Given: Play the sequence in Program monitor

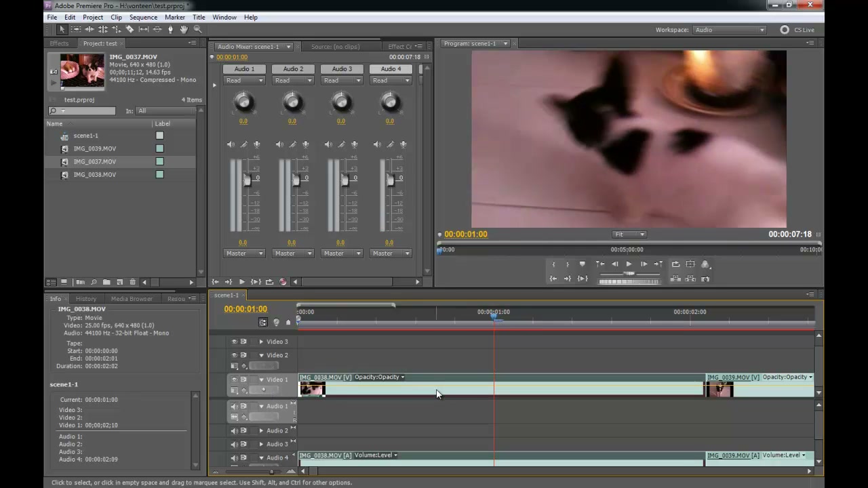Looking at the screenshot, I should [629, 264].
